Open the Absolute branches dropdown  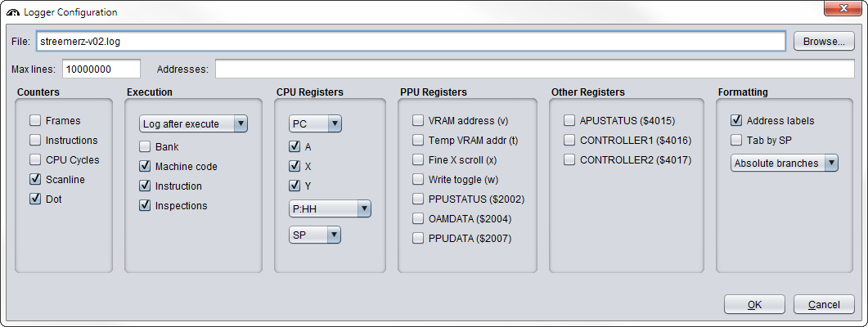784,163
